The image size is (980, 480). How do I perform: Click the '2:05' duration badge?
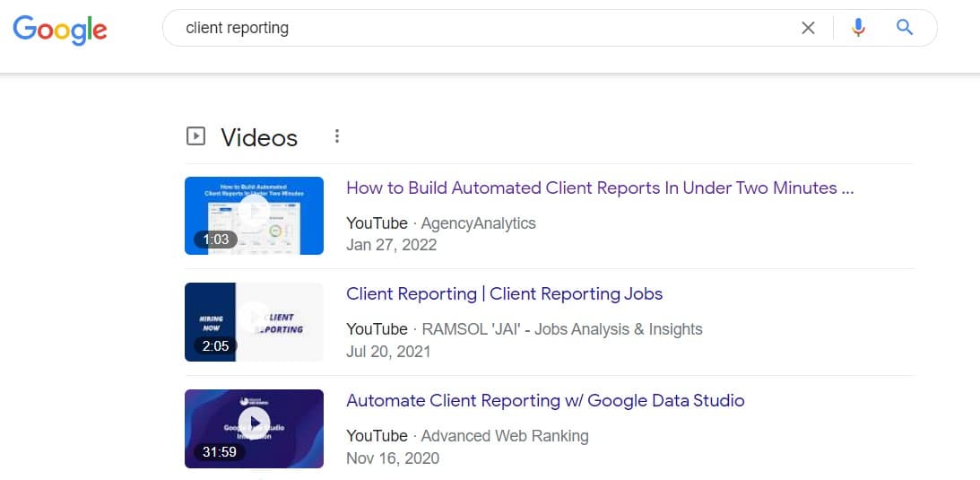215,345
